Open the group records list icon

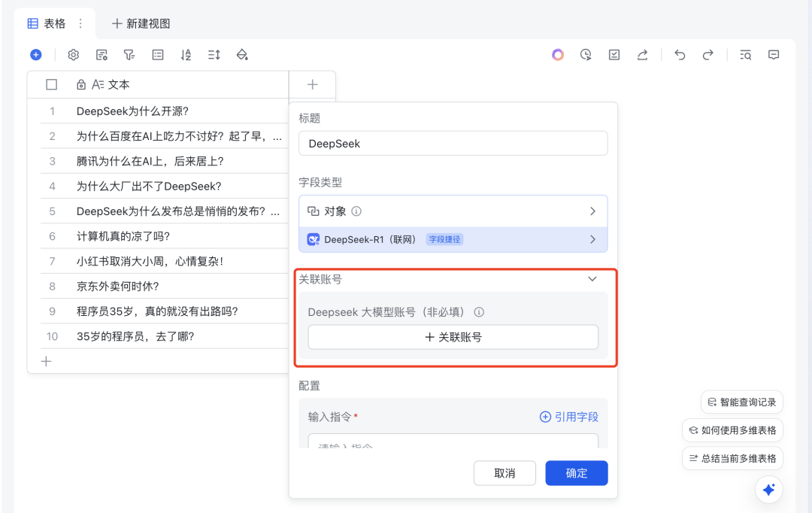point(158,54)
